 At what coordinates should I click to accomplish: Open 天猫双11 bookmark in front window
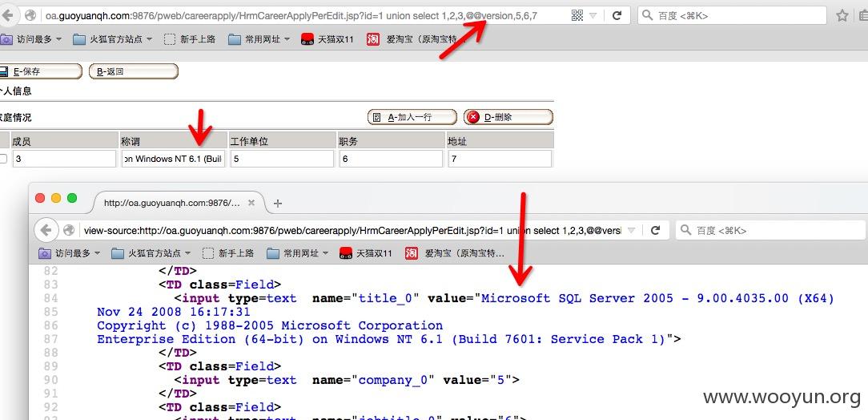365,253
